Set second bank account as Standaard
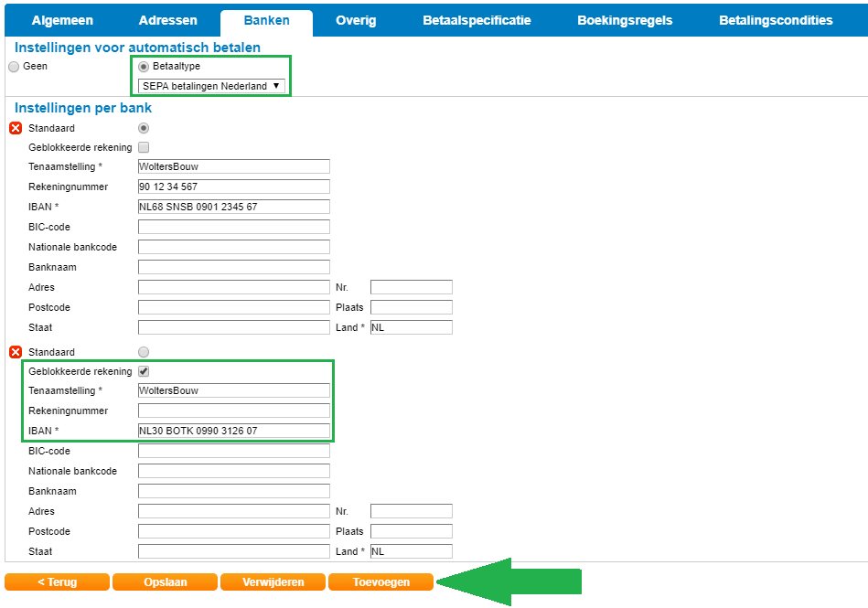Screen dimensions: 868x608 tap(144, 352)
